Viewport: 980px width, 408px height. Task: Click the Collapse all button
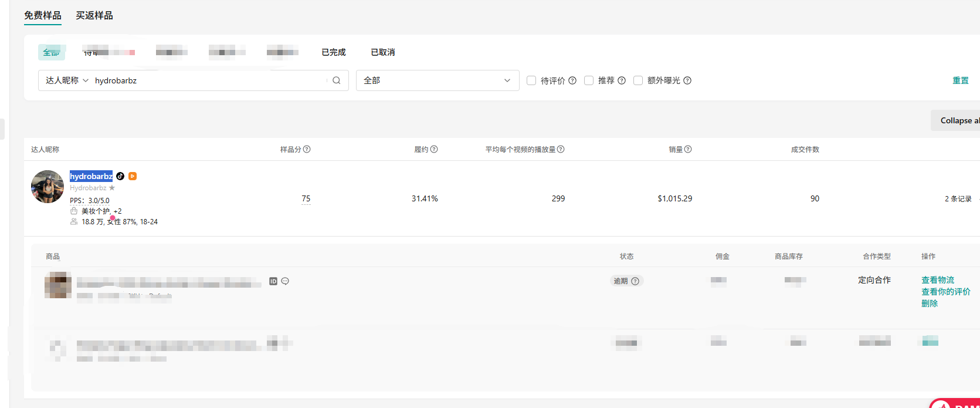click(x=956, y=120)
